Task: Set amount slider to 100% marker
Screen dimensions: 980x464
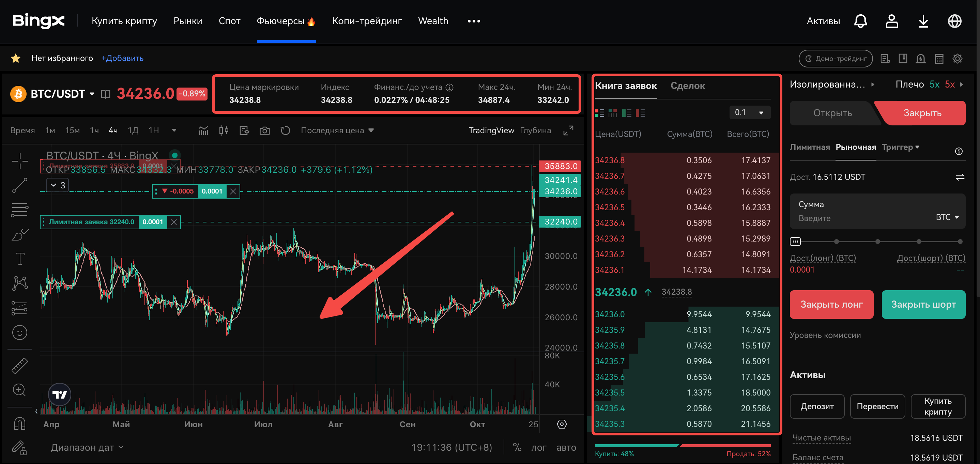Action: point(960,242)
